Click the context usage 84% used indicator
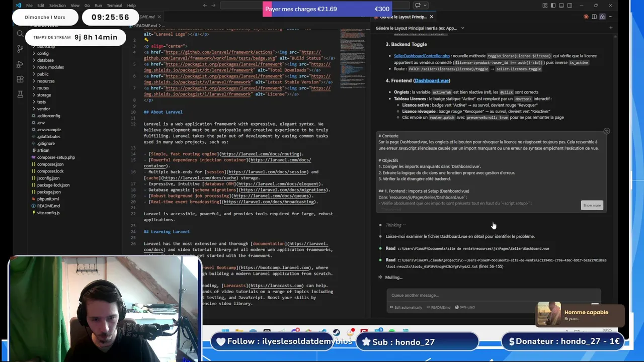This screenshot has width=644, height=362. point(465,307)
